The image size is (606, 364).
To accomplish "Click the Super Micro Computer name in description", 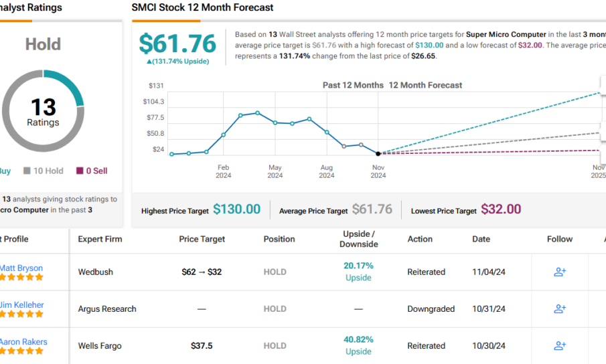I will [506, 34].
